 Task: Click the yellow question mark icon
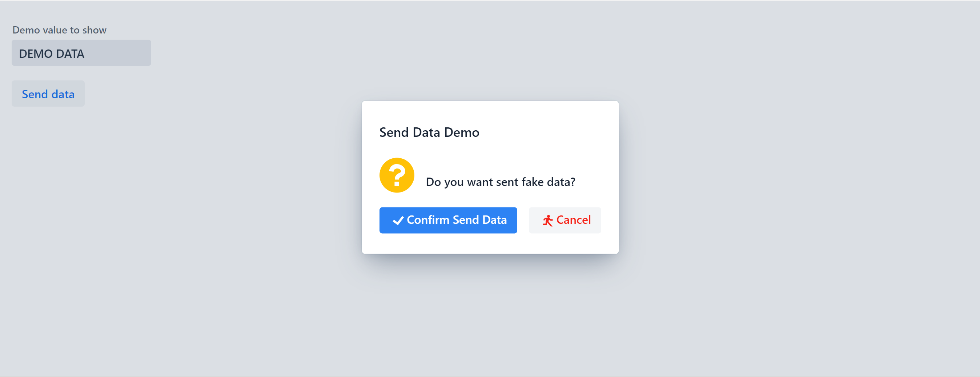click(x=397, y=175)
